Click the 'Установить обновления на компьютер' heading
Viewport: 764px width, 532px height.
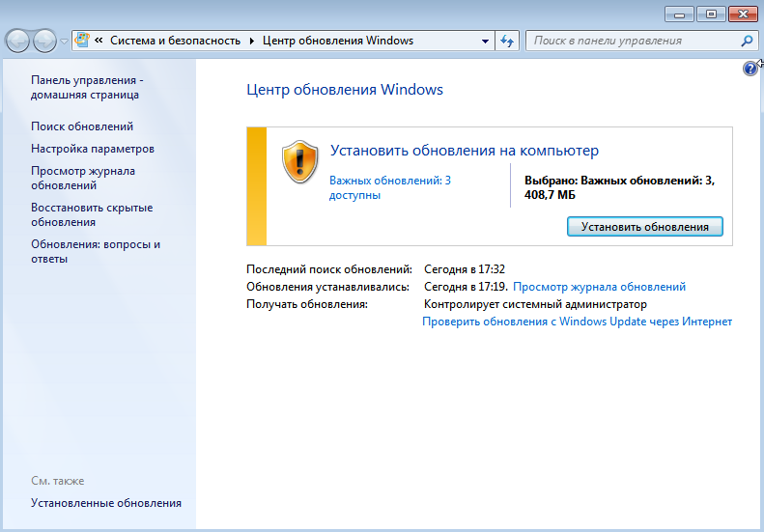[x=465, y=151]
